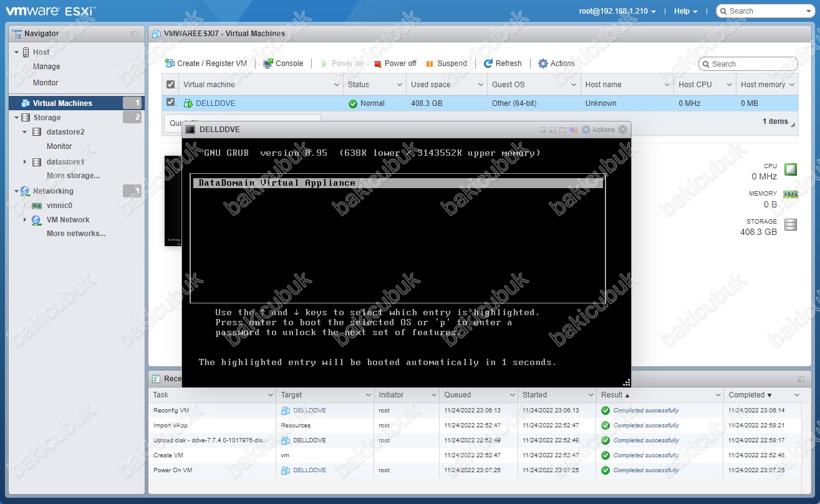Click the second console window size icon
Image resolution: width=820 pixels, height=504 pixels.
coord(552,130)
